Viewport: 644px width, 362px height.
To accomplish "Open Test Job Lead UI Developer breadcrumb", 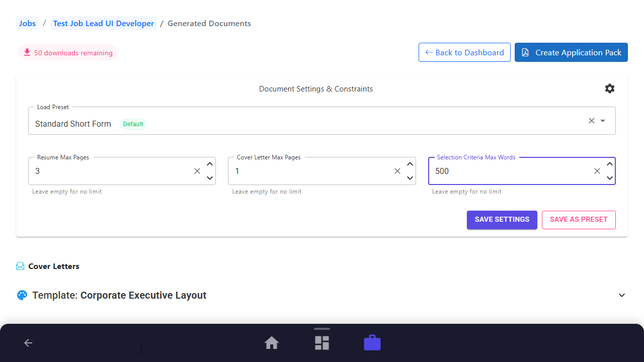I will (x=104, y=24).
